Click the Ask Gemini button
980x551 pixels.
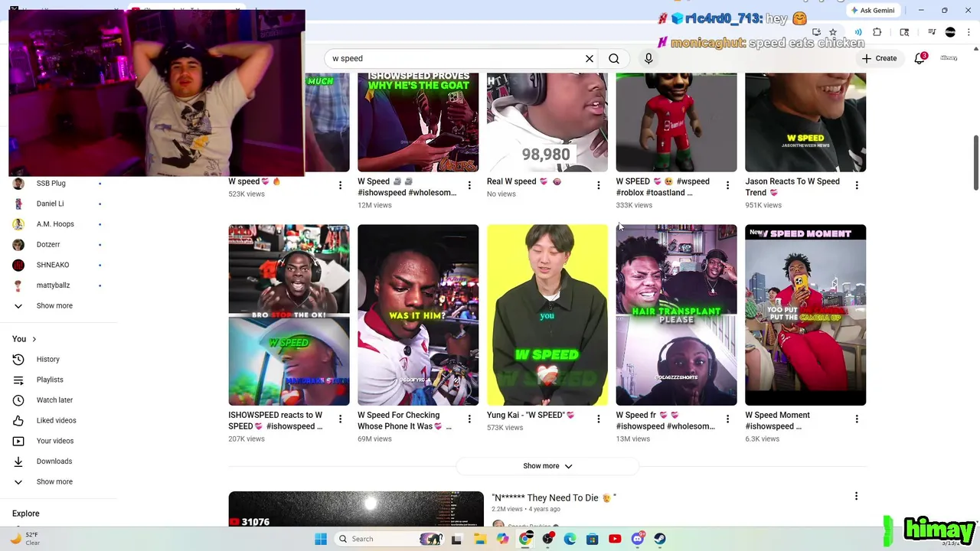pos(872,11)
